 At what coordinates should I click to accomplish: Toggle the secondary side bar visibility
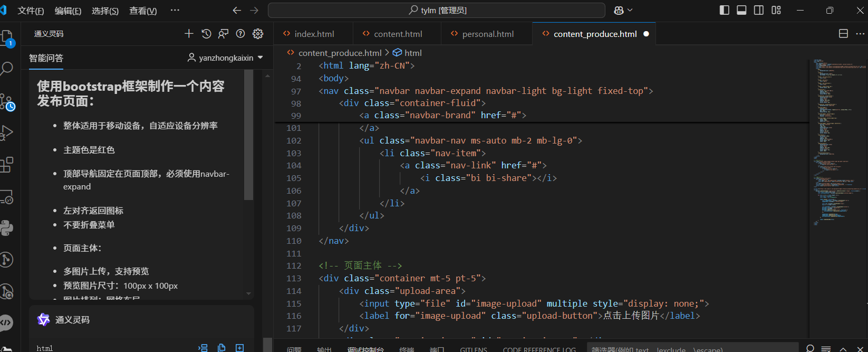(x=759, y=10)
